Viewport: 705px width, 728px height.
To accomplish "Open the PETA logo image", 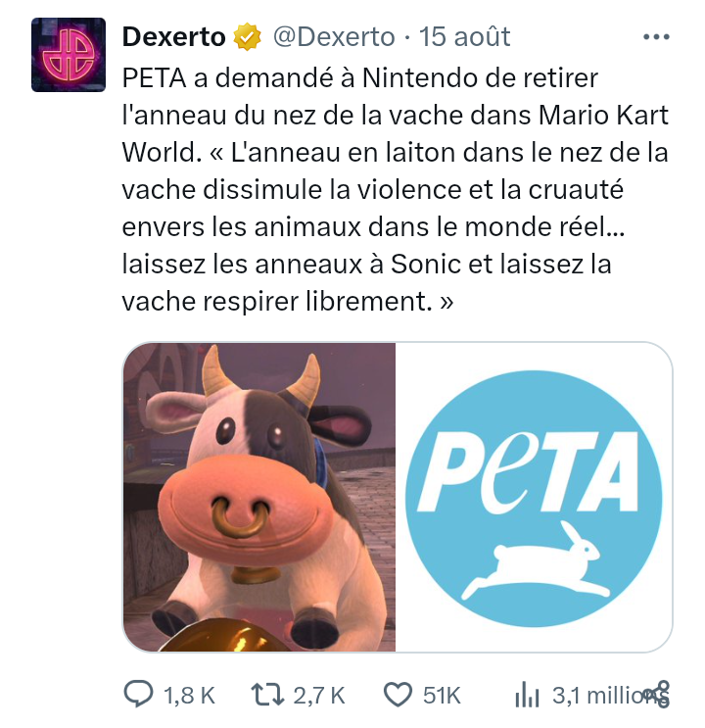I will click(534, 497).
